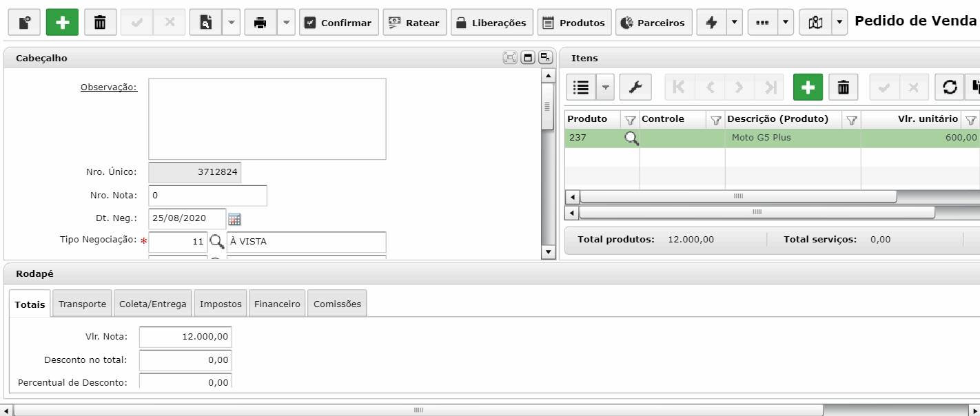Search Tipo Negociação with magnifier icon
This screenshot has height=416, width=980.
click(216, 242)
